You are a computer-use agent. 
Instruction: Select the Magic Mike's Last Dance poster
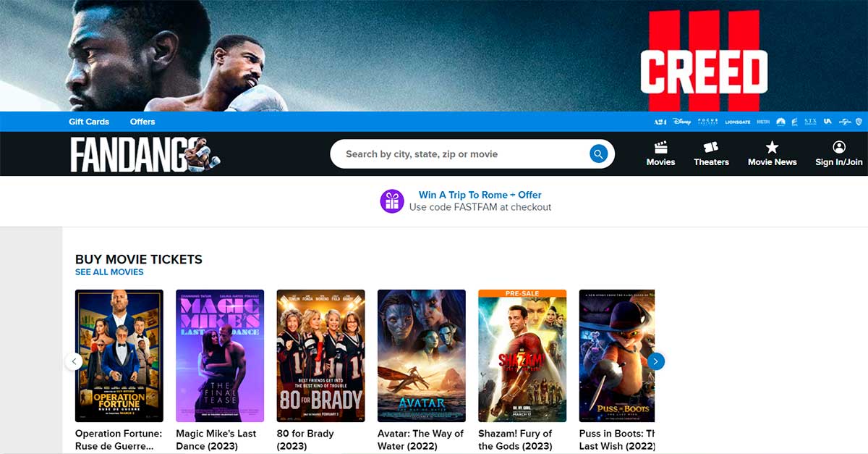tap(220, 356)
